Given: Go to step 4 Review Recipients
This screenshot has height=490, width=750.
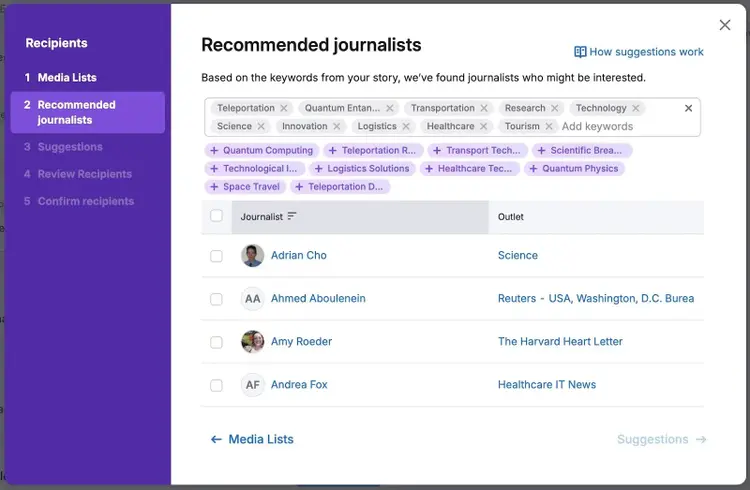Looking at the screenshot, I should pyautogui.click(x=78, y=174).
